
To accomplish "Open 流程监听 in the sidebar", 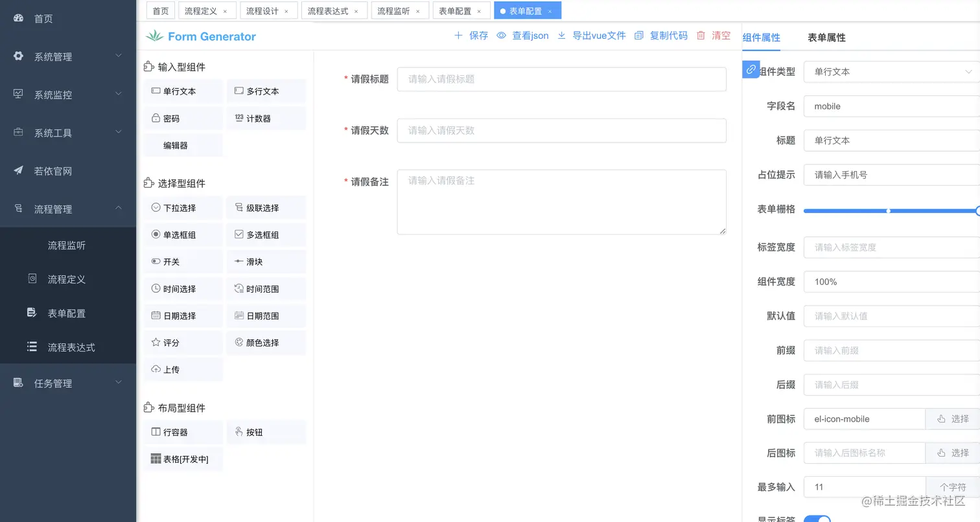I will [x=67, y=245].
